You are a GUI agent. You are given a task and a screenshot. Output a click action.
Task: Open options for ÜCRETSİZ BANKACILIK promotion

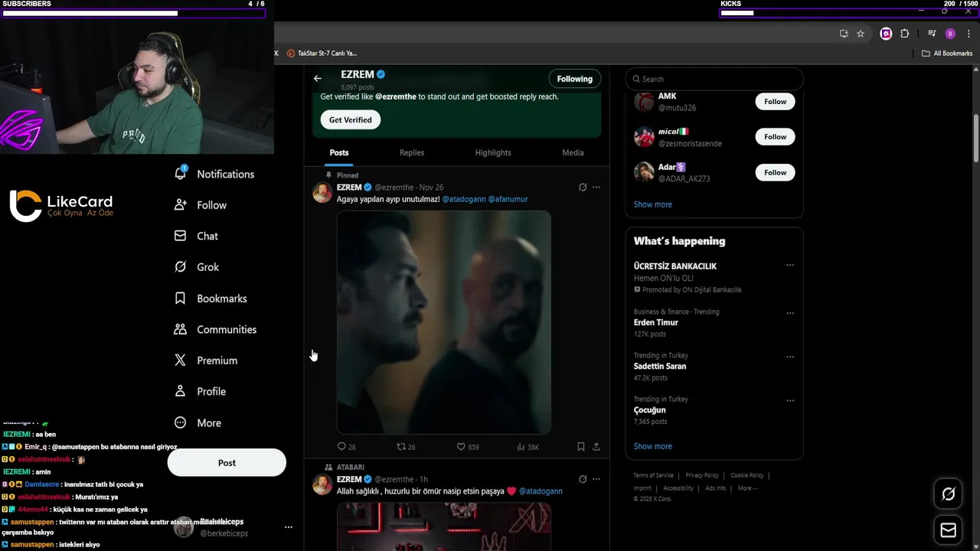click(790, 266)
